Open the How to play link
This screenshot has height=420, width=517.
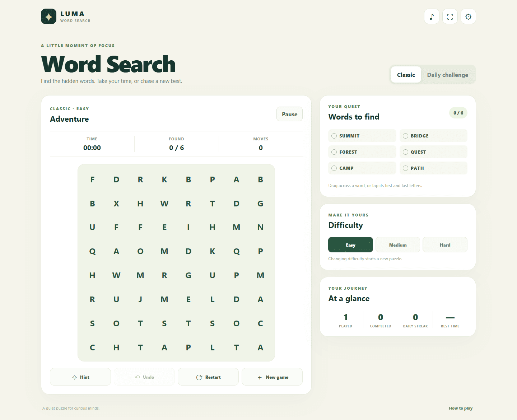coord(461,408)
